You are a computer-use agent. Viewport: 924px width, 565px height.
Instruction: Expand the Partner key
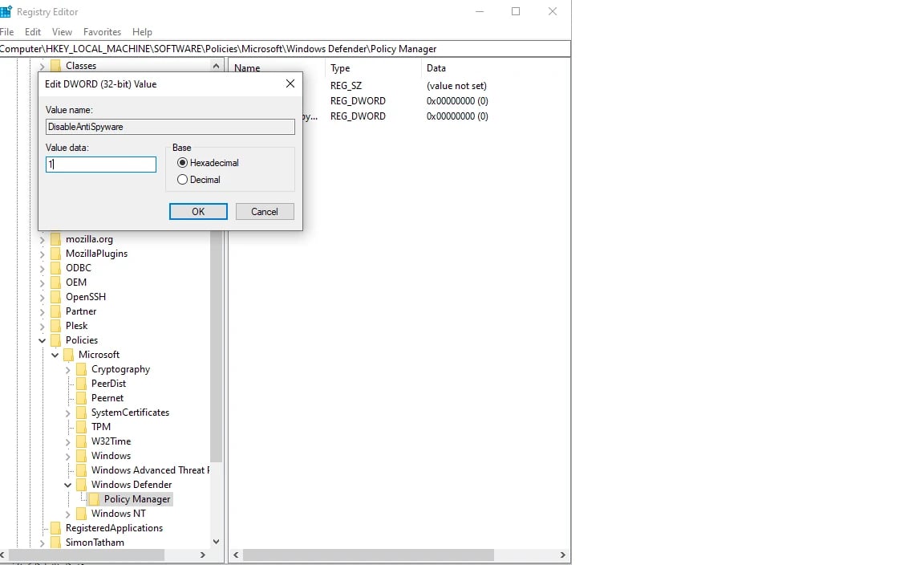[x=42, y=312]
